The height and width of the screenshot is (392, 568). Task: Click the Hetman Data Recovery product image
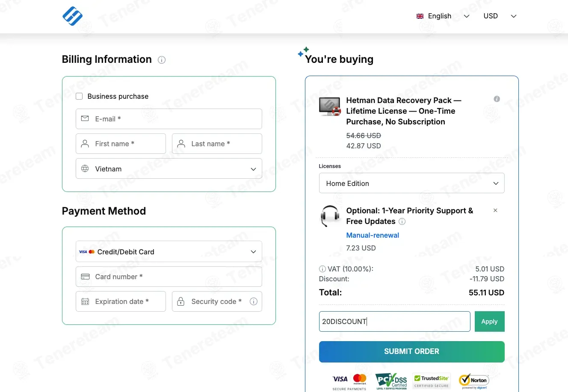[x=330, y=106]
